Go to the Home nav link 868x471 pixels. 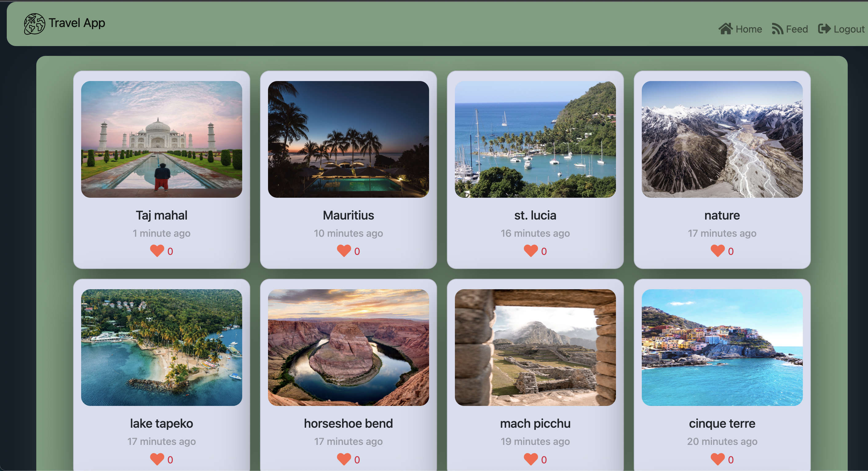click(749, 29)
